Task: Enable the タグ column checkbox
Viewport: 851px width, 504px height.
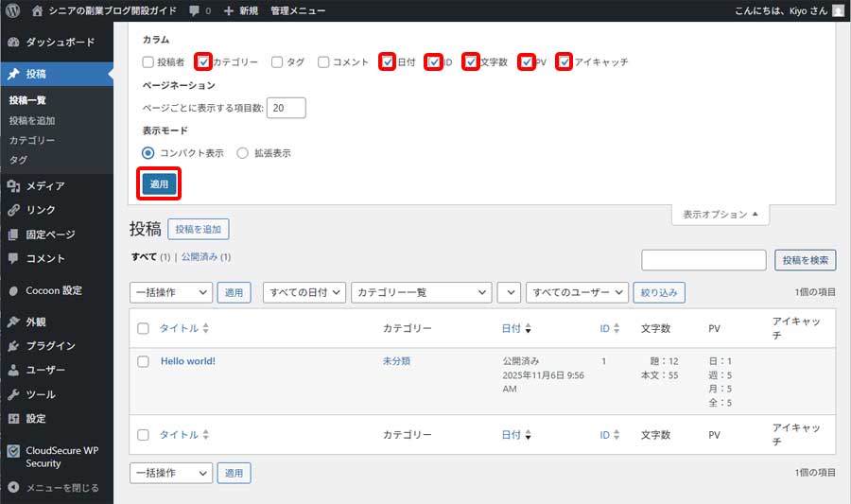Action: click(277, 61)
